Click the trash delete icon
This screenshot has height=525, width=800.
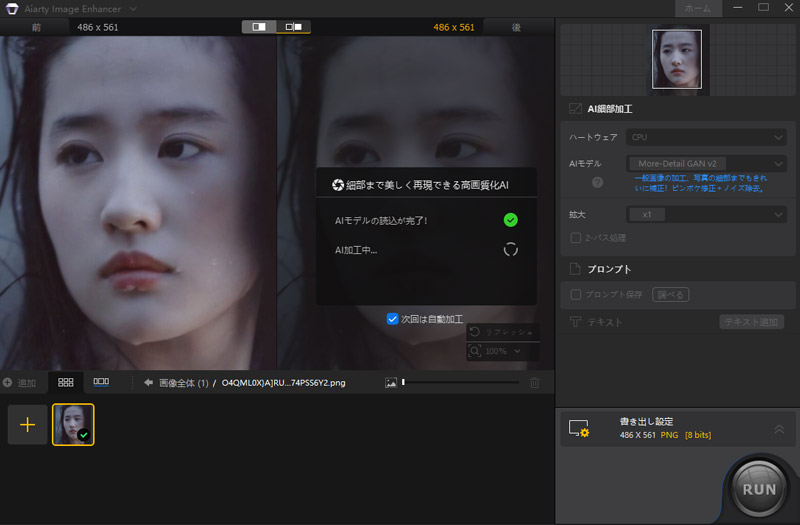(x=535, y=382)
